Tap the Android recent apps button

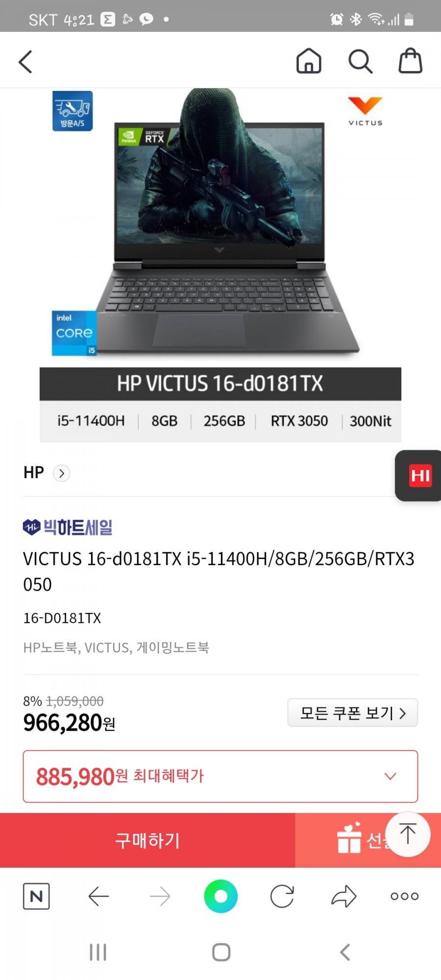[x=98, y=953]
